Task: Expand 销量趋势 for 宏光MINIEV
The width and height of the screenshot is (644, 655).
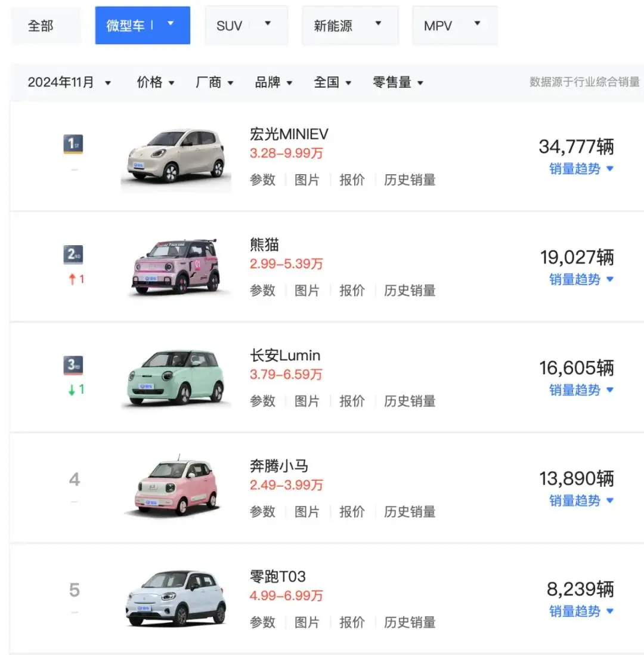Action: 581,169
